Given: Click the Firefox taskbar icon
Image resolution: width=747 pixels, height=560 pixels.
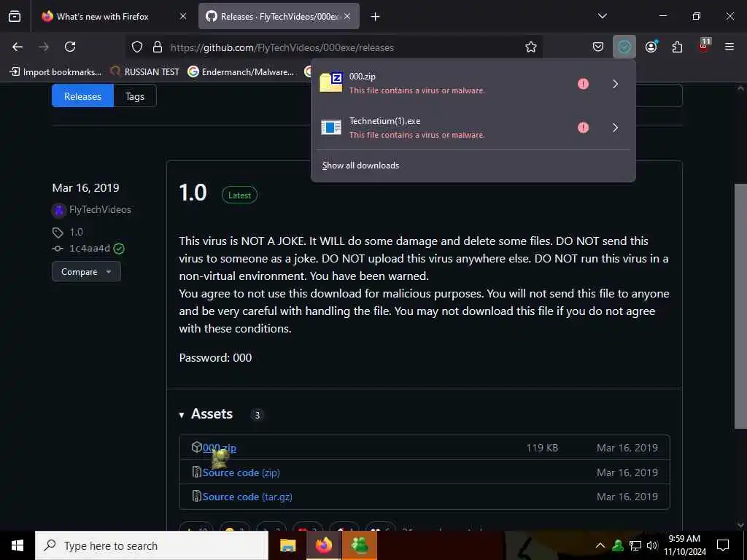Looking at the screenshot, I should [x=323, y=545].
